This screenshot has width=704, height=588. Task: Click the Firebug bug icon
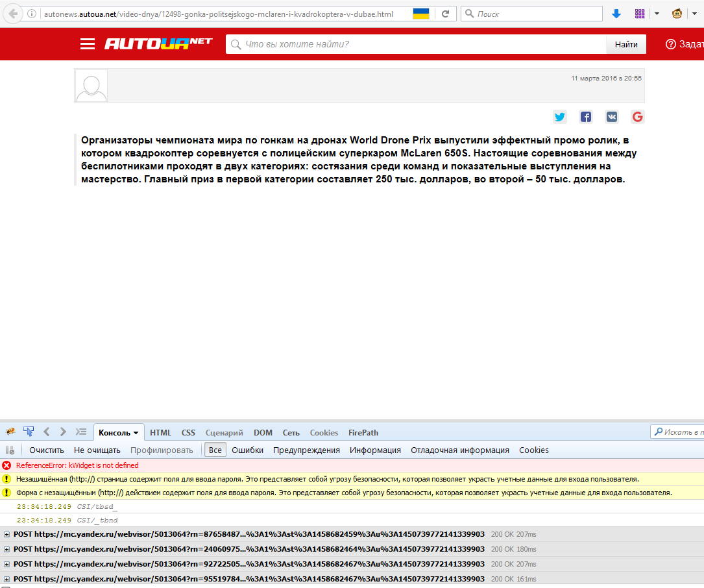coord(10,432)
